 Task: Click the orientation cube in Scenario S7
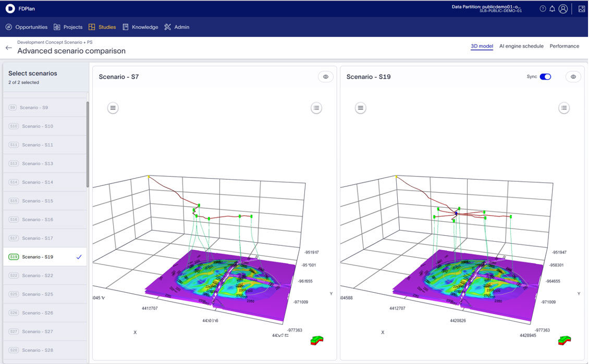coord(317,341)
